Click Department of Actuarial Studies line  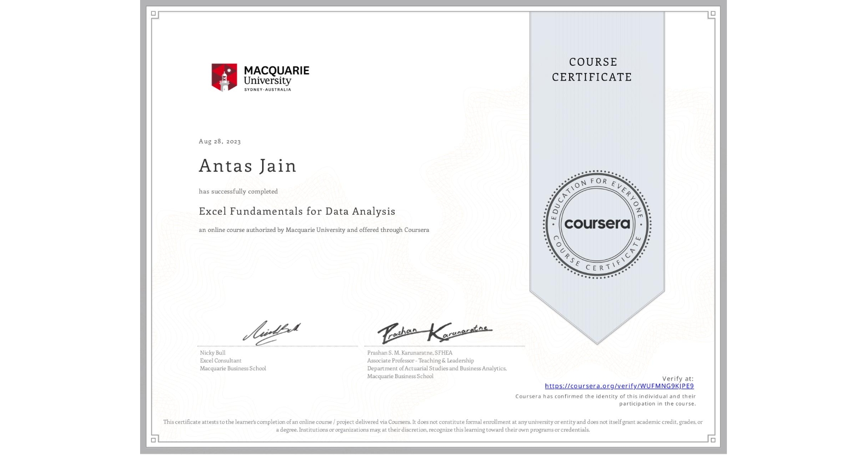[x=437, y=369]
